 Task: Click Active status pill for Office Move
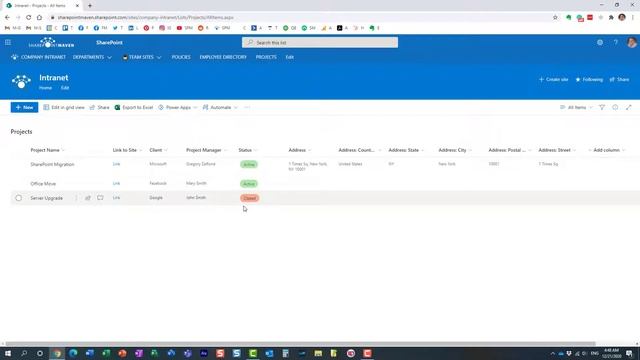(x=249, y=184)
